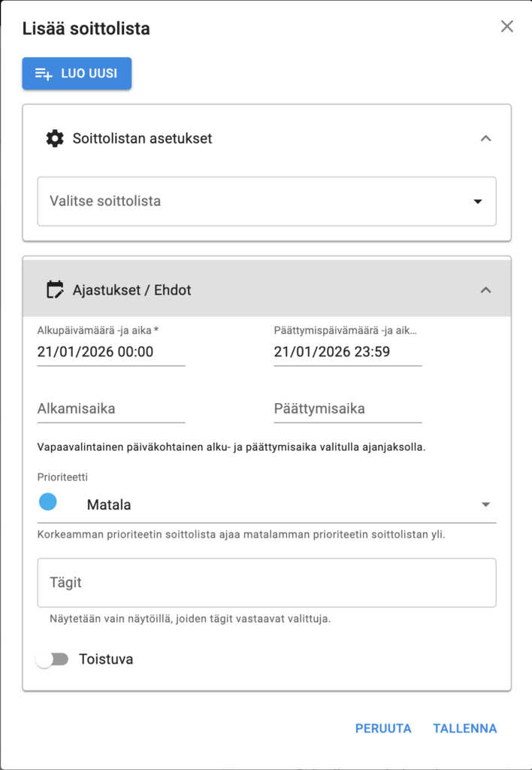Click the Tägit input field
Viewport: 532px width, 770px height.
coord(267,583)
